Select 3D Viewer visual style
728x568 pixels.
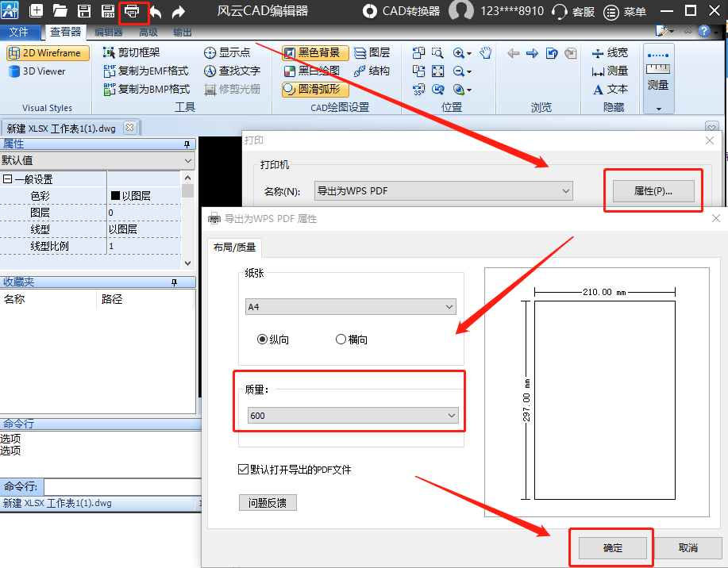pyautogui.click(x=38, y=71)
